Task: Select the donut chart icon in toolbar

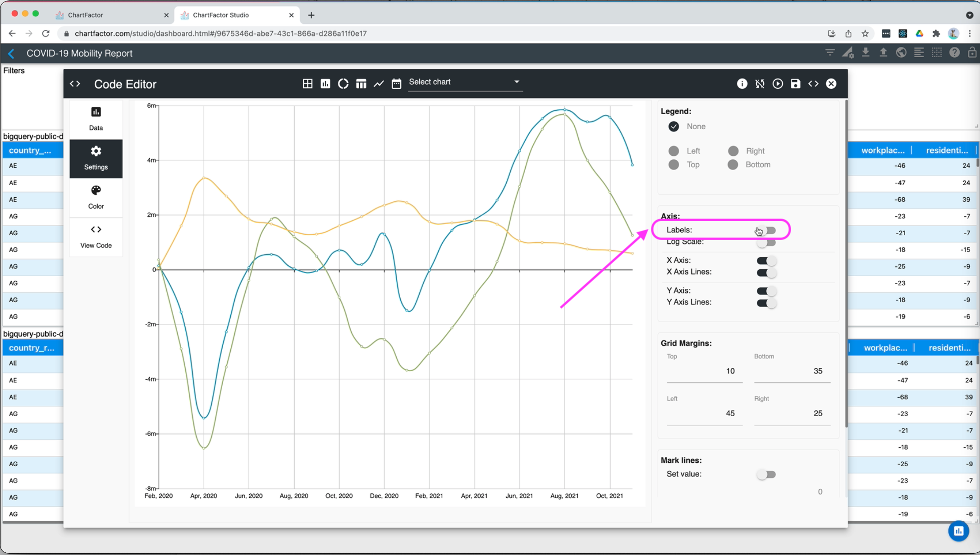Action: [343, 84]
